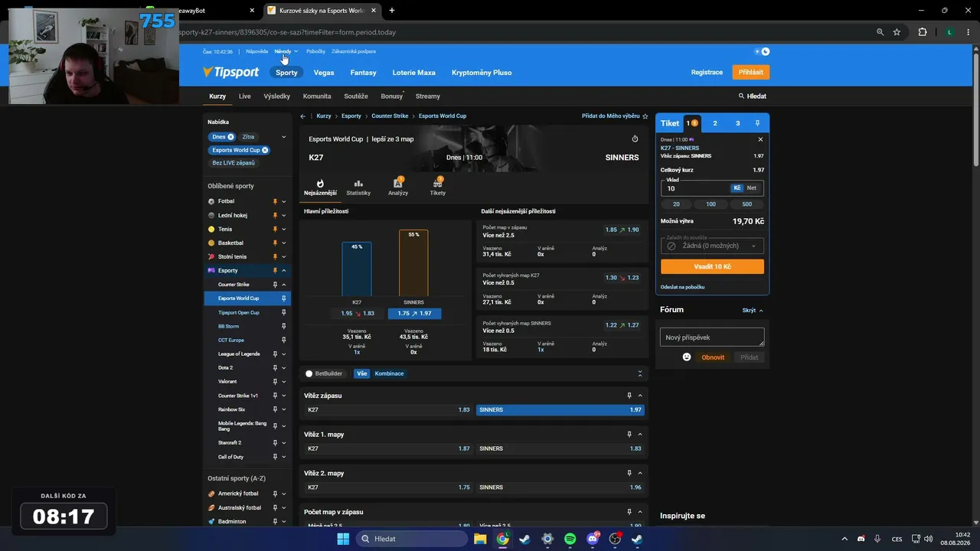This screenshot has width=980, height=551.
Task: Open the Fantasy section
Action: [x=364, y=73]
